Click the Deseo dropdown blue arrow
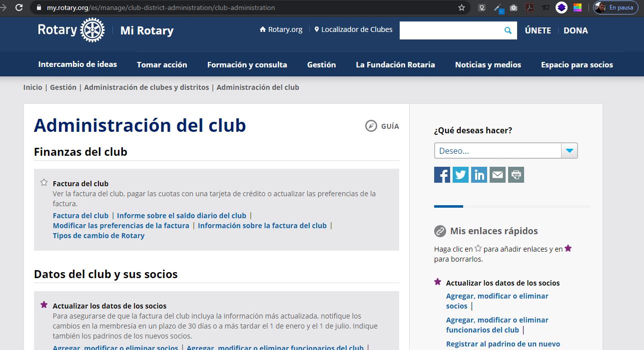The width and height of the screenshot is (644, 350). 570,151
